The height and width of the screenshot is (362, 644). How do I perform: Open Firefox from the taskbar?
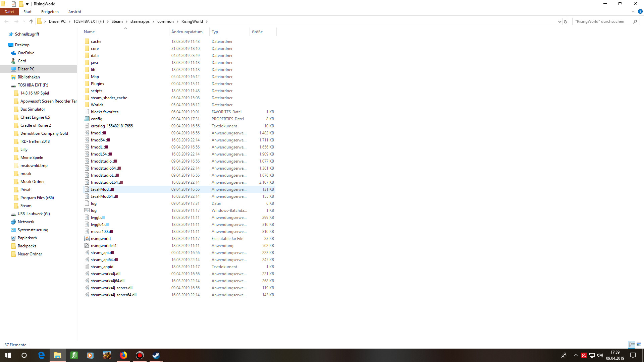(x=123, y=355)
